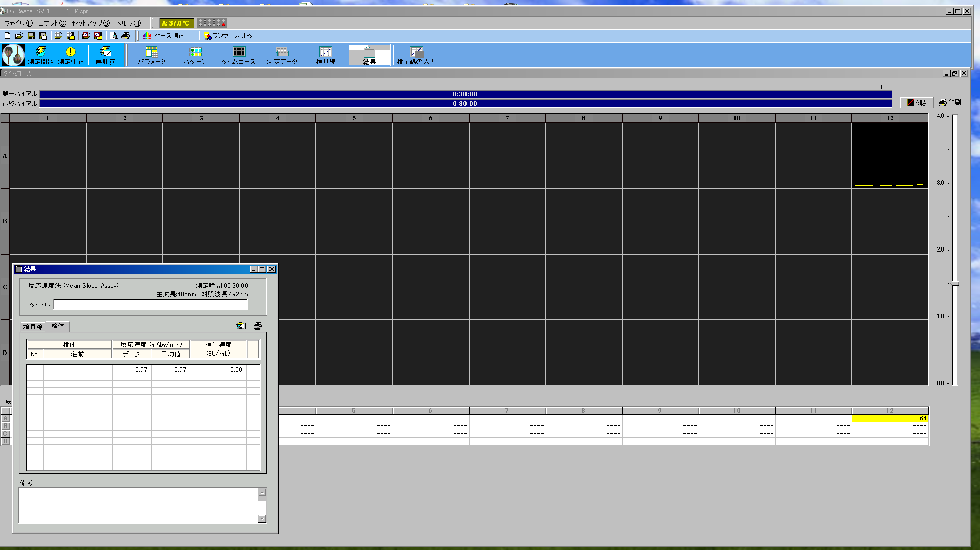The height and width of the screenshot is (551, 980).
Task: Switch to the 検量線 tab in results
Action: coord(33,327)
